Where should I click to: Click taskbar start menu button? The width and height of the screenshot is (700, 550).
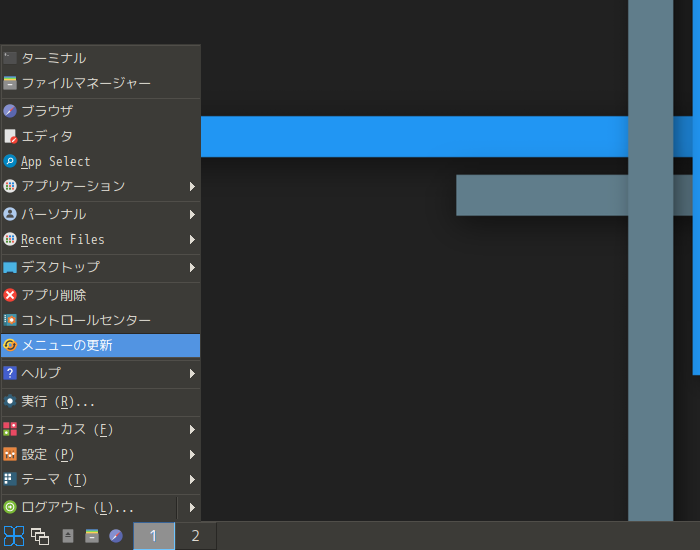pos(14,536)
